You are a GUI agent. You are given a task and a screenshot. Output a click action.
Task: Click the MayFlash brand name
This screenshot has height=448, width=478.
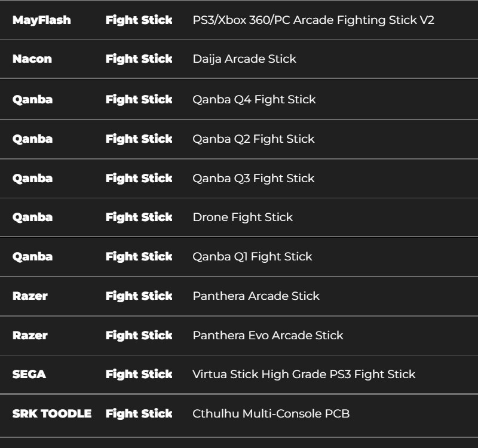(x=41, y=20)
